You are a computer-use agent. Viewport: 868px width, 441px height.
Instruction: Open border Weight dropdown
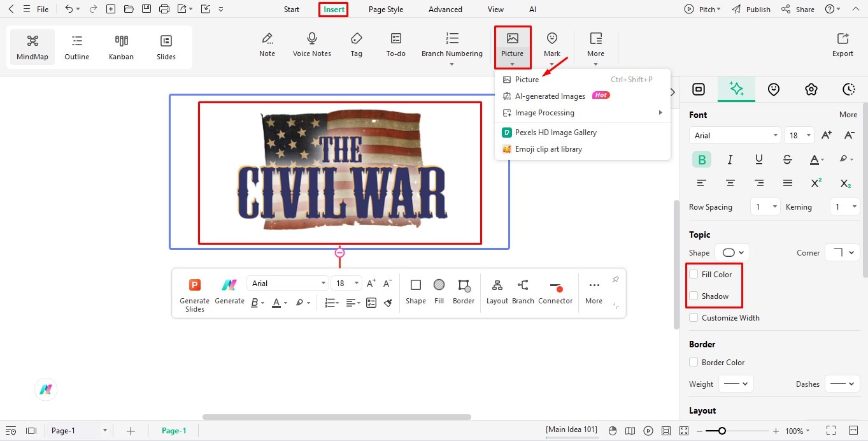(x=736, y=384)
